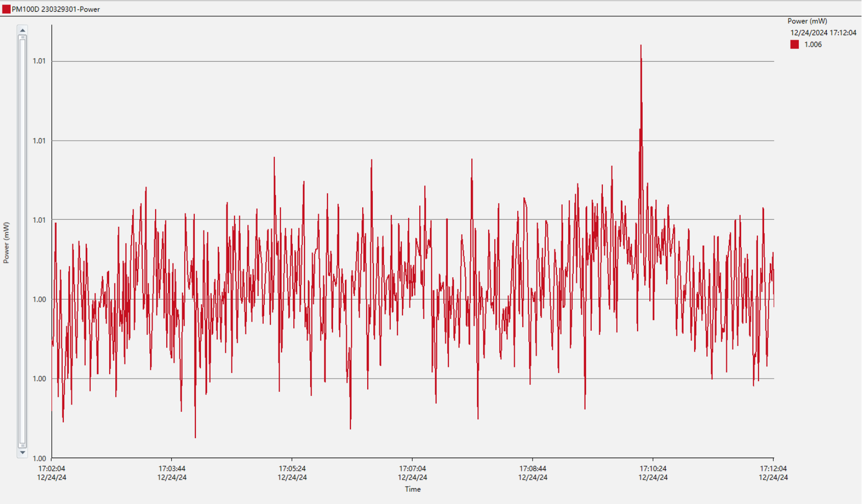Click the top grip handle of the range slider

click(x=22, y=38)
